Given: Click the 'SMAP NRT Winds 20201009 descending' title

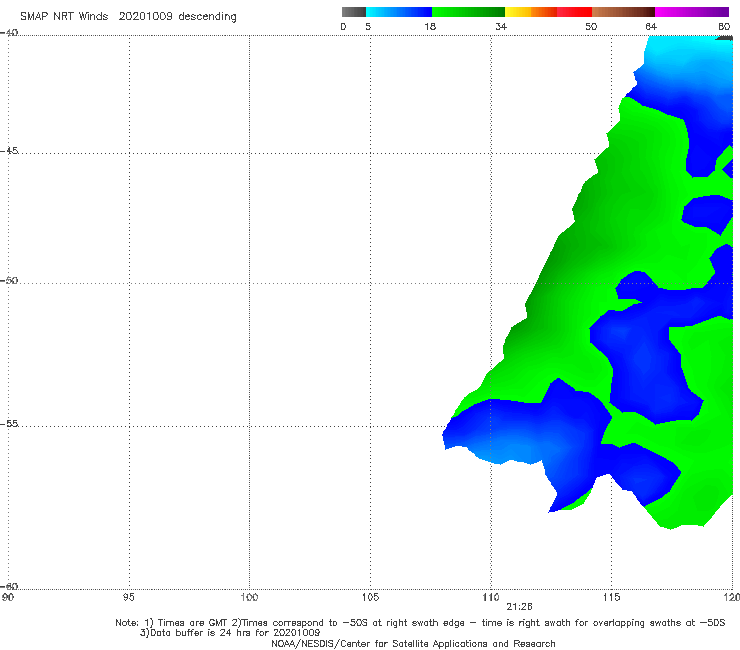Looking at the screenshot, I should pos(128,17).
